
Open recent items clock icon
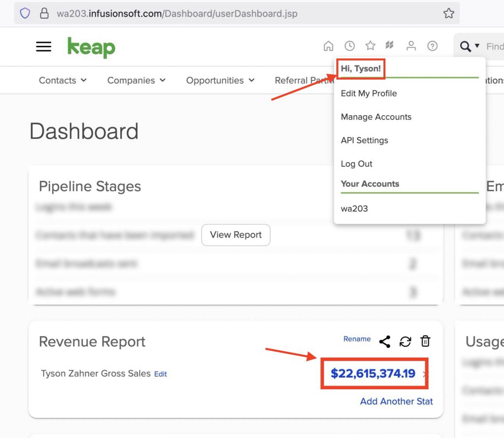(x=349, y=46)
